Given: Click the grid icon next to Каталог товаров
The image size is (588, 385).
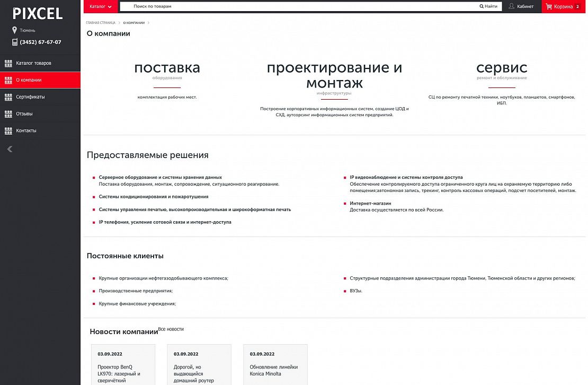Looking at the screenshot, I should [x=8, y=63].
